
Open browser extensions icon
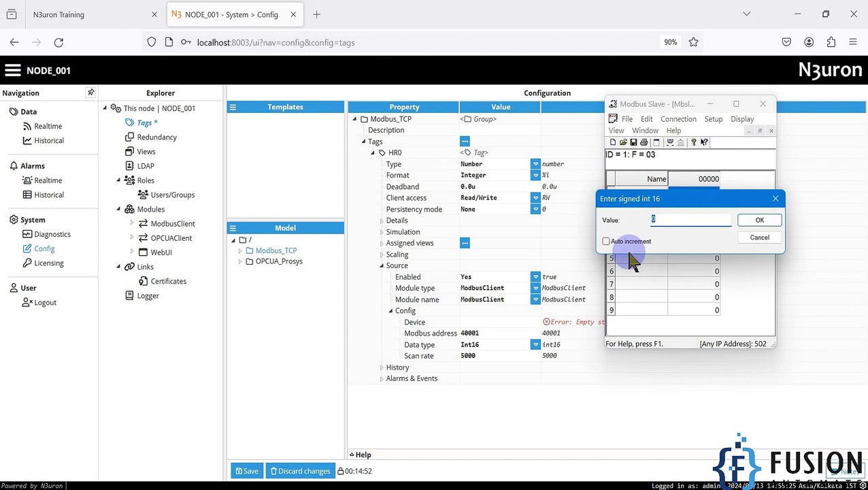[831, 42]
